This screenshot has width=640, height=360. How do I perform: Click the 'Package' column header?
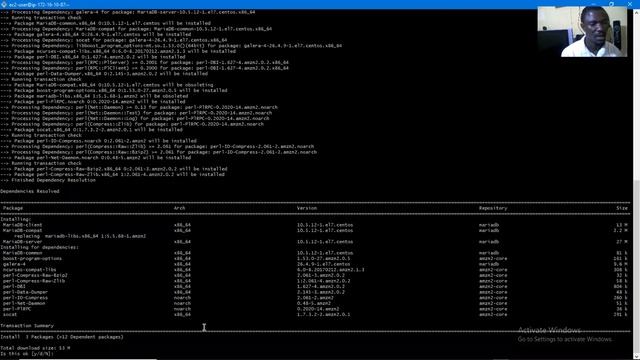[x=13, y=208]
